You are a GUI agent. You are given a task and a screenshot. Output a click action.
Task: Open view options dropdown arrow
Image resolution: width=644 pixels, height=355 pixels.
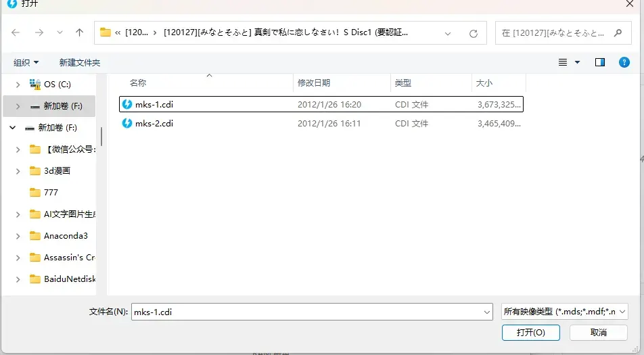click(x=577, y=62)
